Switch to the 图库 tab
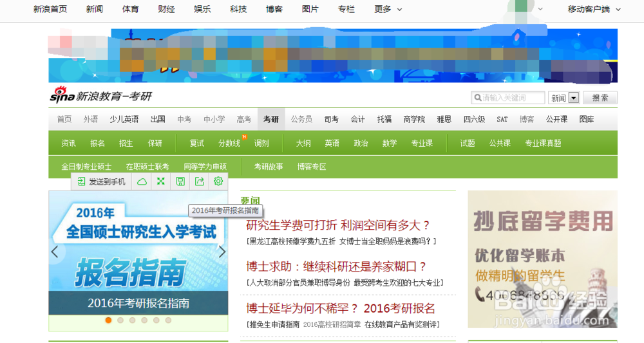644x343 pixels. (x=587, y=119)
